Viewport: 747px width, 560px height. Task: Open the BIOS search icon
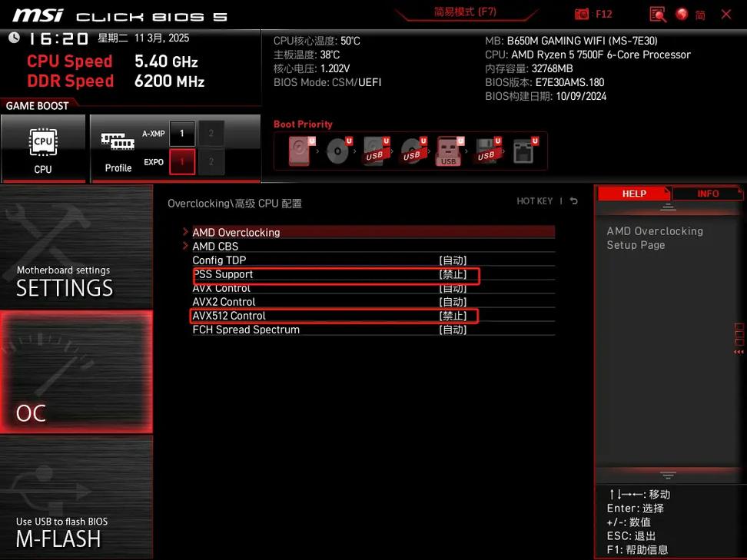coord(657,14)
